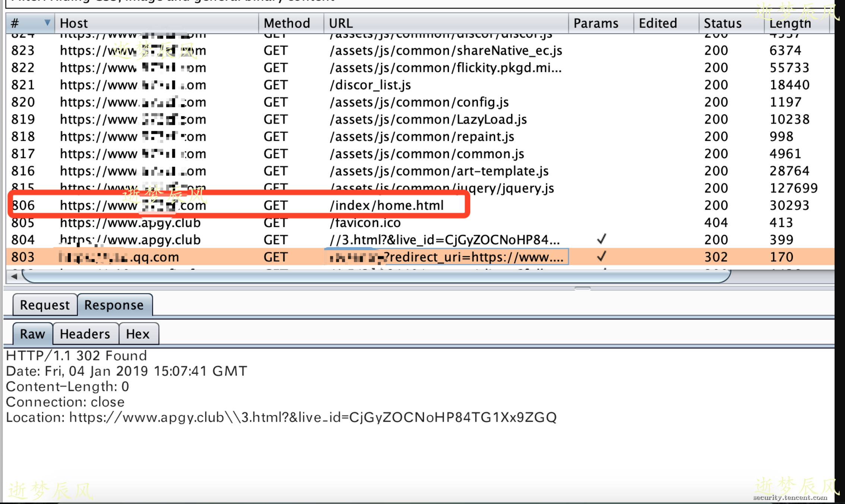Image resolution: width=845 pixels, height=504 pixels.
Task: Switch to the Response tab
Action: [114, 305]
